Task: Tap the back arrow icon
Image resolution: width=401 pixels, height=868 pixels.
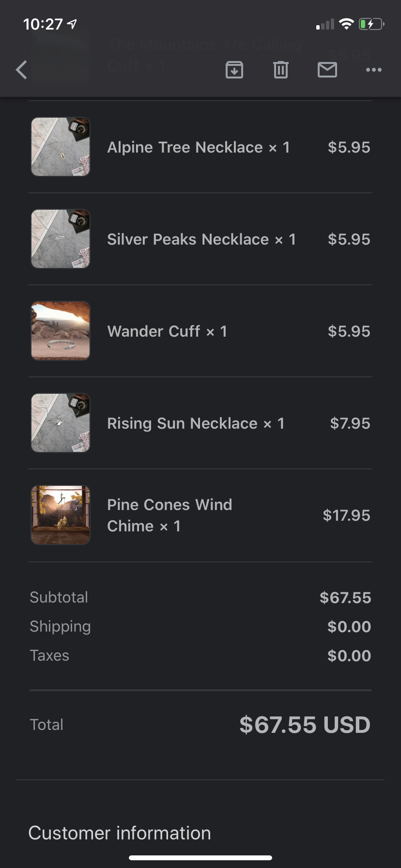Action: click(x=21, y=70)
